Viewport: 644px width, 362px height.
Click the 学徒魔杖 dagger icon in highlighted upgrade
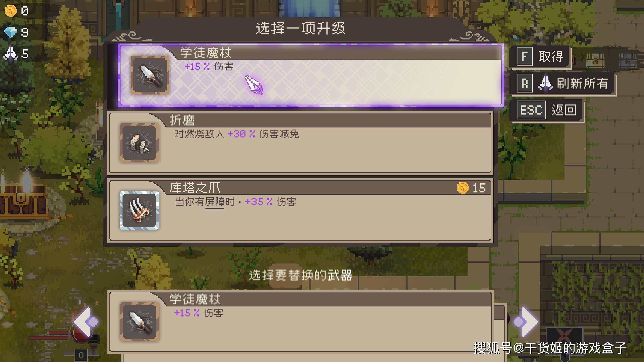point(150,75)
